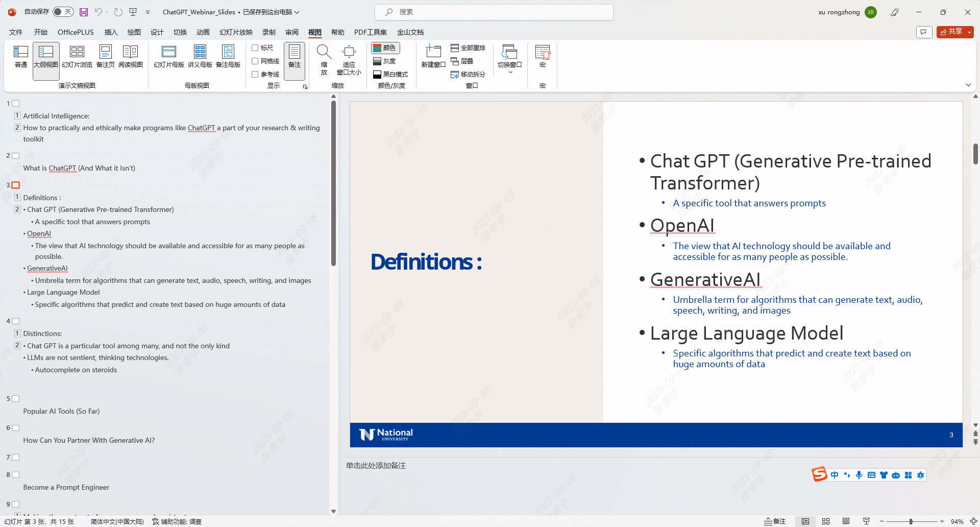This screenshot has height=527, width=980.
Task: Click normal view icon in status bar
Action: pyautogui.click(x=805, y=521)
